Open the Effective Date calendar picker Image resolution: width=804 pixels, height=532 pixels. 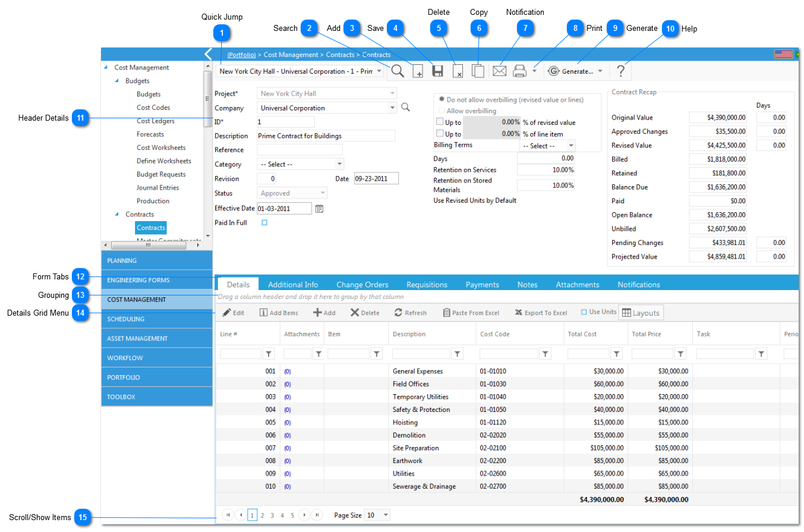(x=319, y=208)
